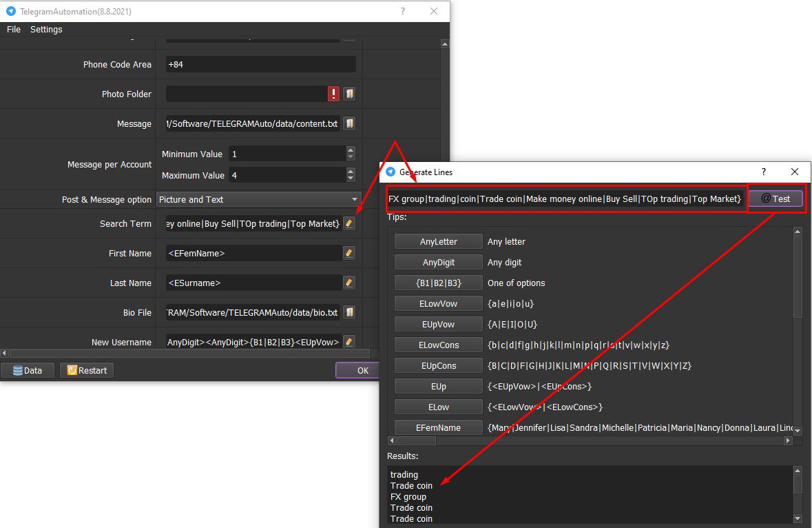Insert the ELowCons token
The height and width of the screenshot is (528, 812).
tap(438, 345)
